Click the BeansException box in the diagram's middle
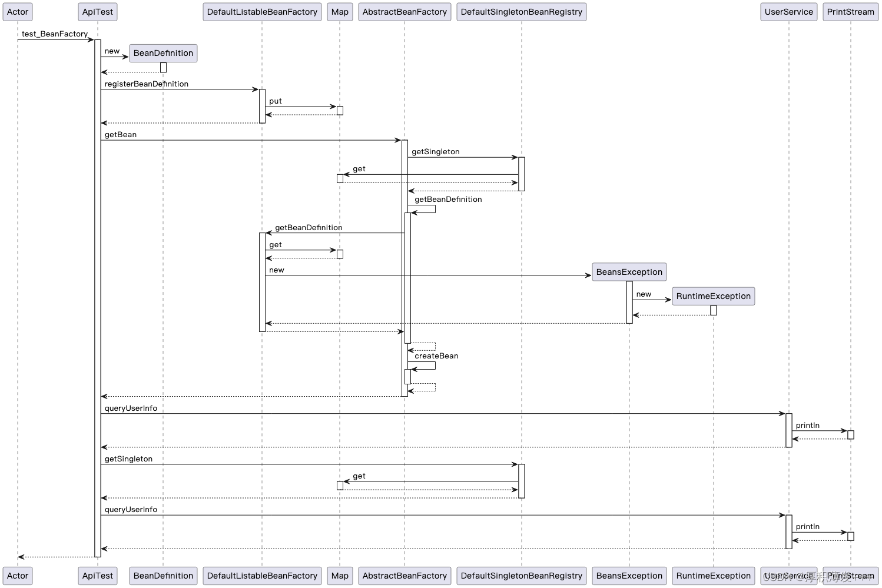Viewport: 882px width, 588px height. pos(629,272)
